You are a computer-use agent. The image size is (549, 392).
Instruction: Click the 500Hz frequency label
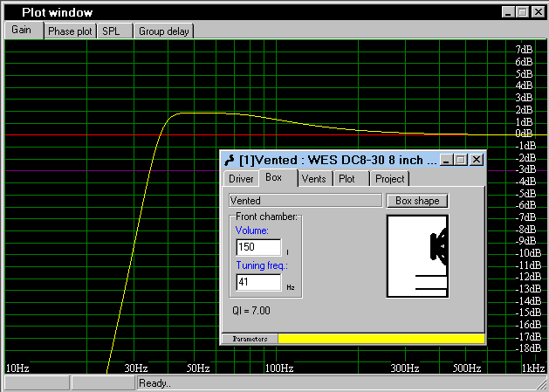point(467,368)
